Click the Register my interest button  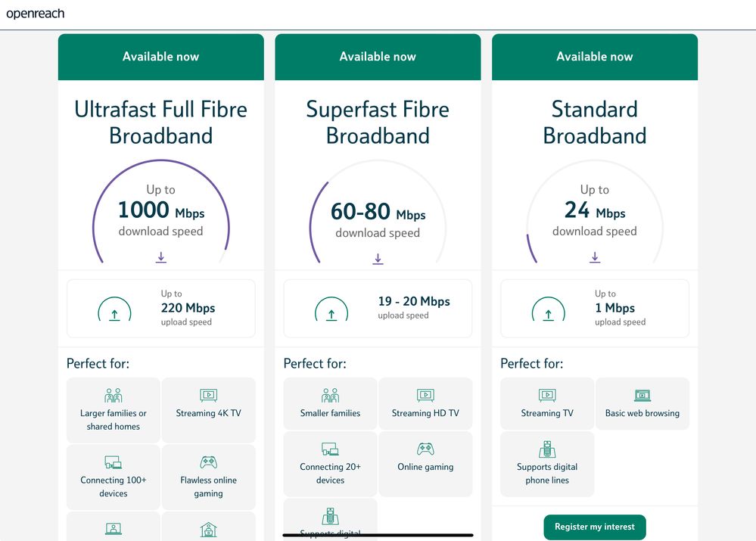594,527
